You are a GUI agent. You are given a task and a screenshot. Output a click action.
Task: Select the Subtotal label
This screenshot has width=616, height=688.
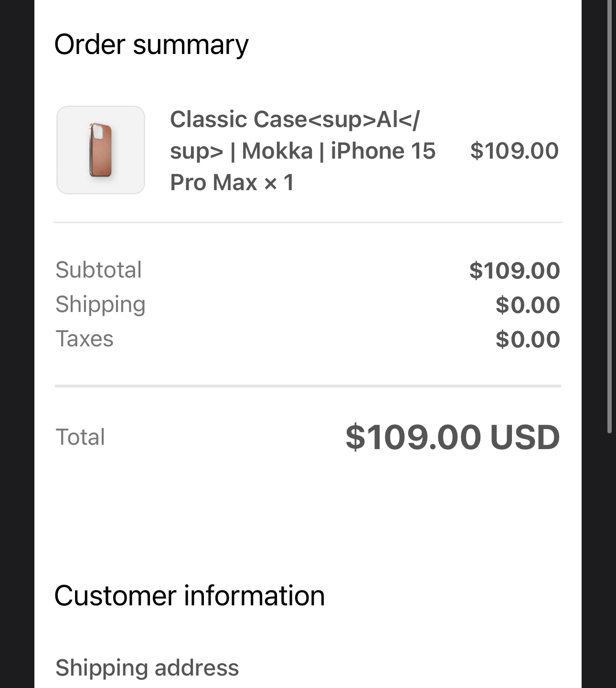pos(99,270)
